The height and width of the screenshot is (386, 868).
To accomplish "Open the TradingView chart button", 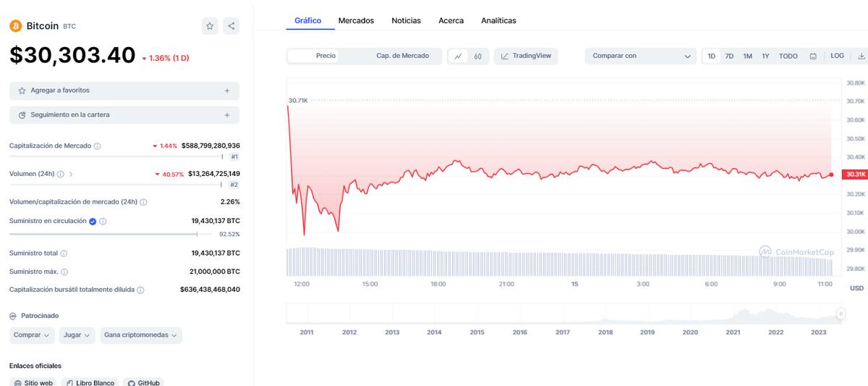I will pyautogui.click(x=526, y=56).
